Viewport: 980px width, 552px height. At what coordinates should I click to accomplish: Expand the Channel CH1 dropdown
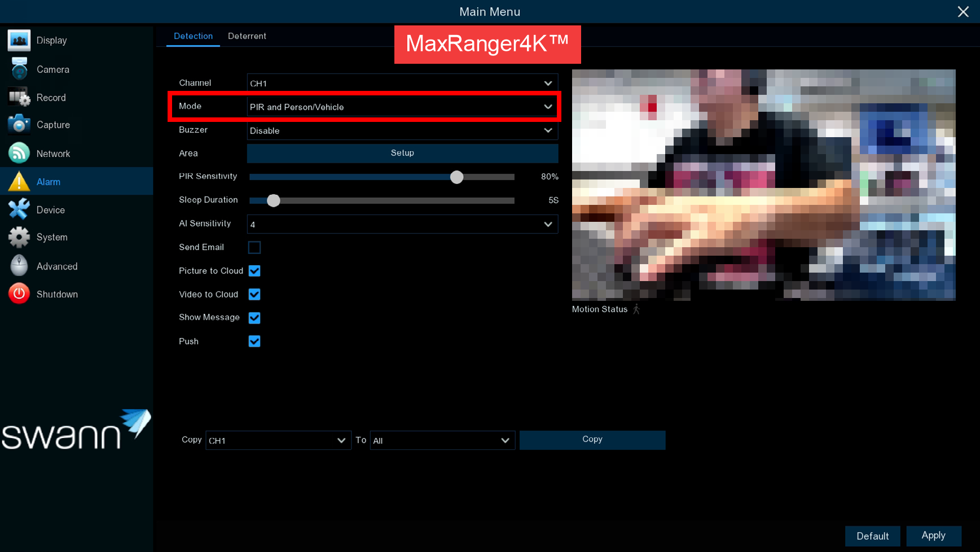click(402, 84)
